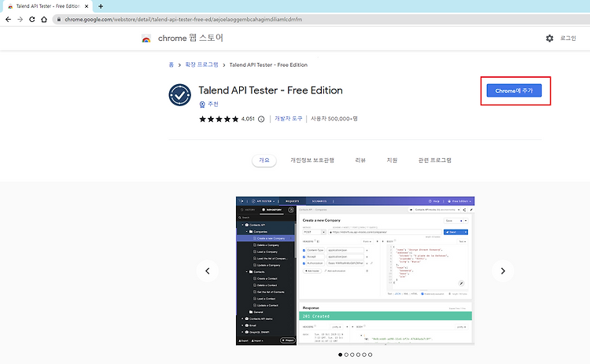Show previous screenshot with left chevron

[x=208, y=270]
